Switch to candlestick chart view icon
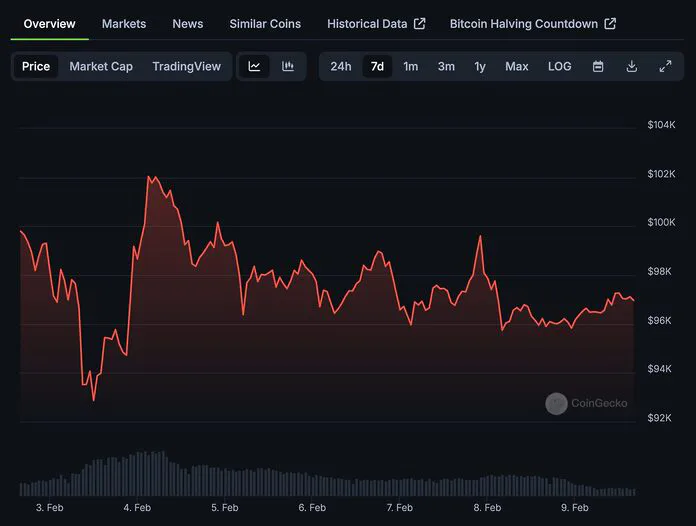 pyautogui.click(x=288, y=67)
